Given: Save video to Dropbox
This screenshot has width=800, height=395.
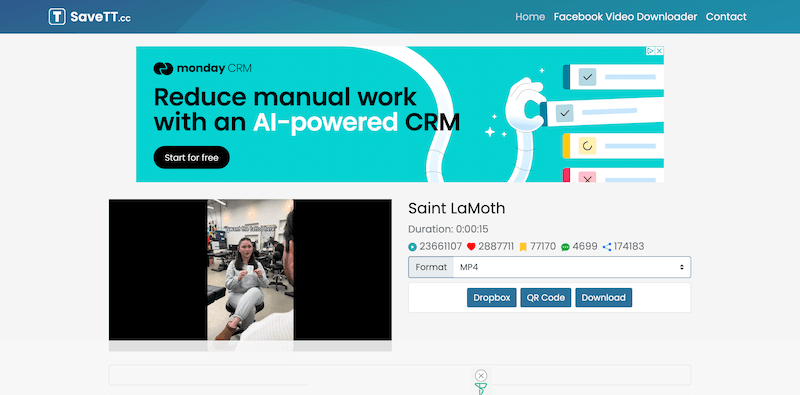Looking at the screenshot, I should (492, 298).
